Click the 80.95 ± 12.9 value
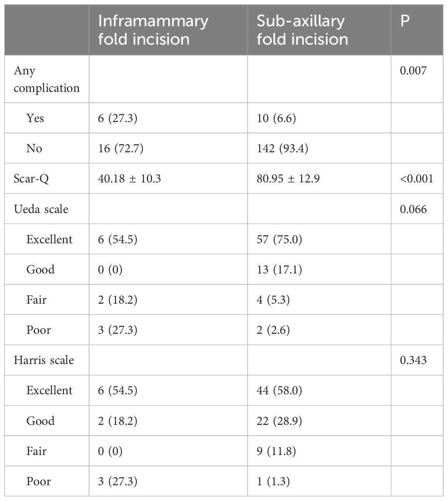 (288, 179)
